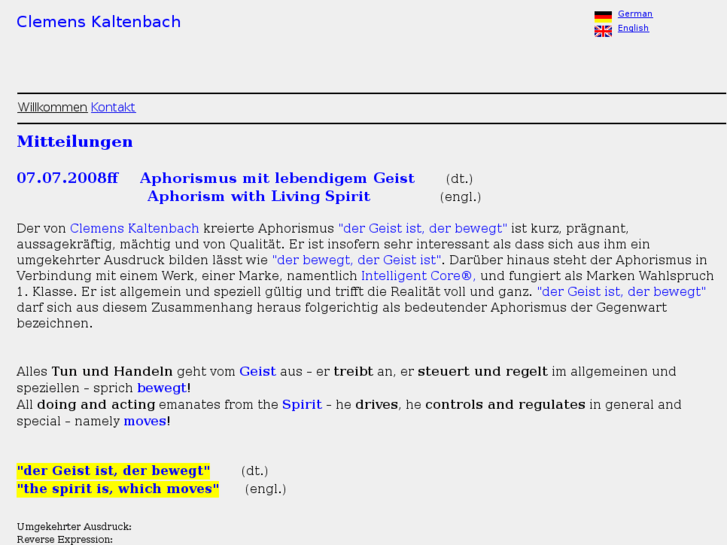Click highlighted quote "the spirit is, which moves"
Image resolution: width=727 pixels, height=545 pixels.
click(x=118, y=489)
